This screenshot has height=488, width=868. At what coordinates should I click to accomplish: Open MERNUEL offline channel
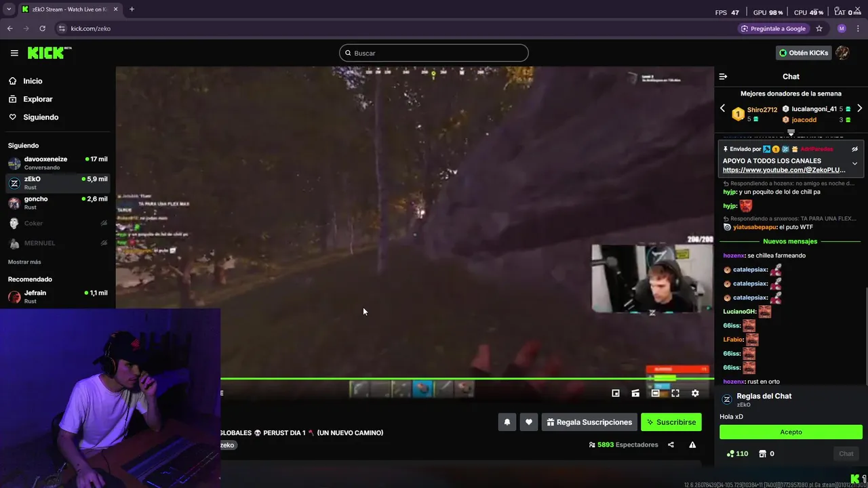[x=58, y=243]
